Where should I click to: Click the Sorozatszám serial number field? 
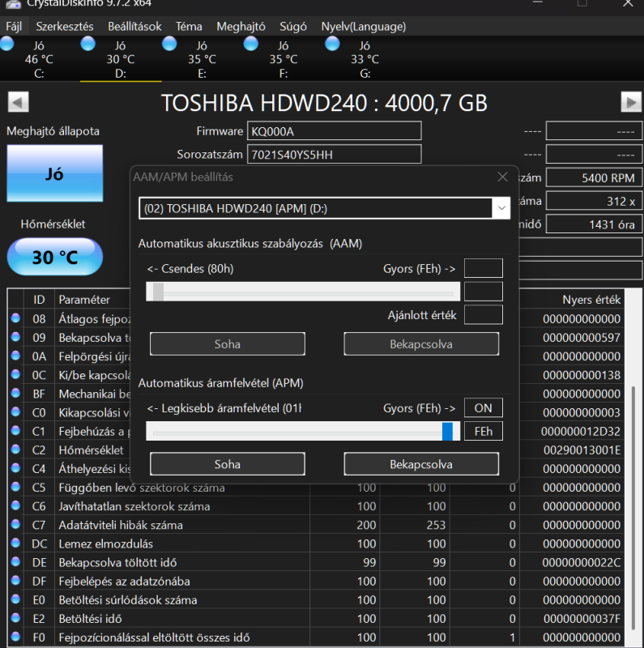click(x=335, y=154)
